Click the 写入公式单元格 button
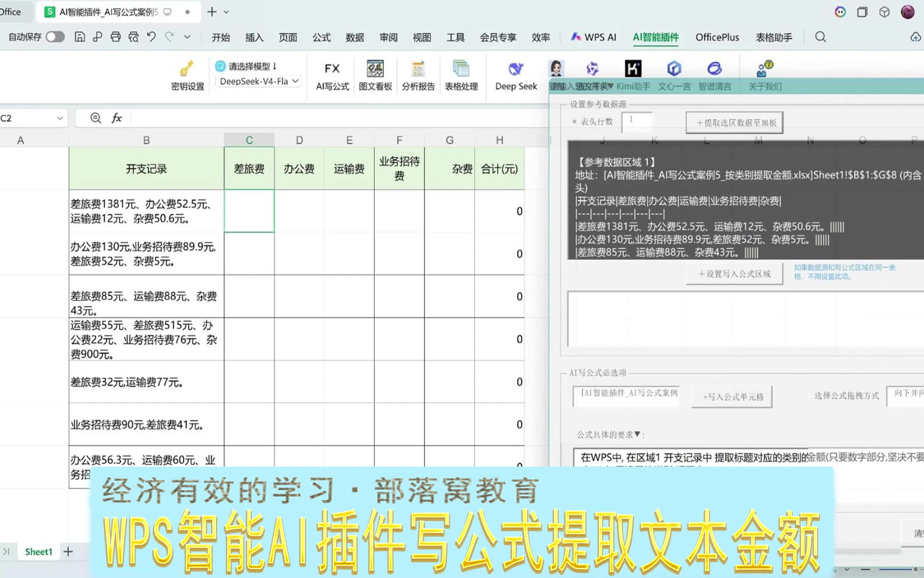Image resolution: width=924 pixels, height=578 pixels. coord(732,397)
